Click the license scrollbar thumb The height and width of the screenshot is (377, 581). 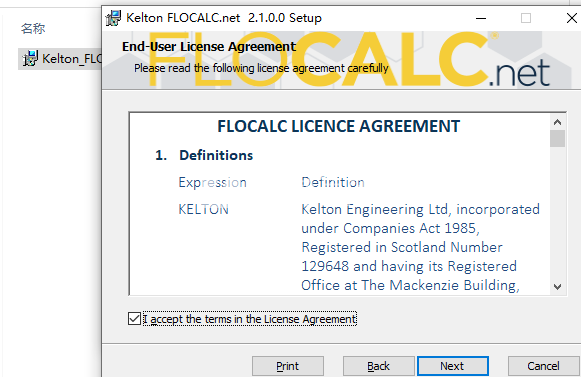tap(557, 139)
